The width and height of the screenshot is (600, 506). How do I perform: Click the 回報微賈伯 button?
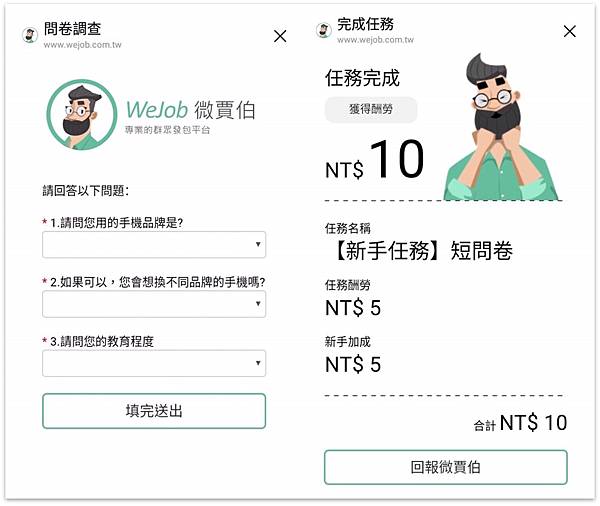(x=446, y=467)
